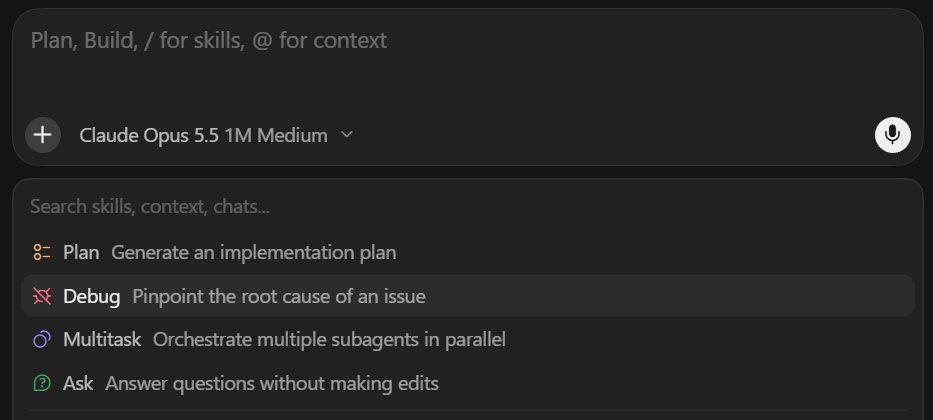Viewport: 933px width, 420px height.
Task: Focus the Search skills, context, chats field
Action: pos(468,206)
